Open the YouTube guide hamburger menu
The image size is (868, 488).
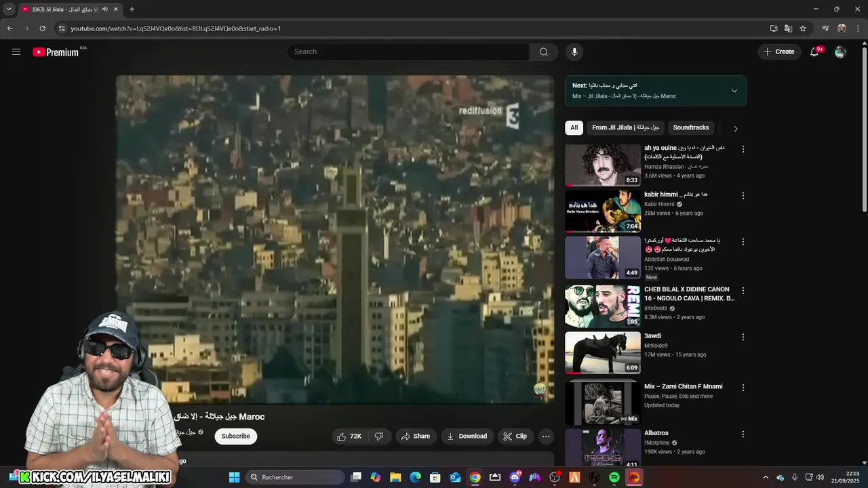[16, 52]
